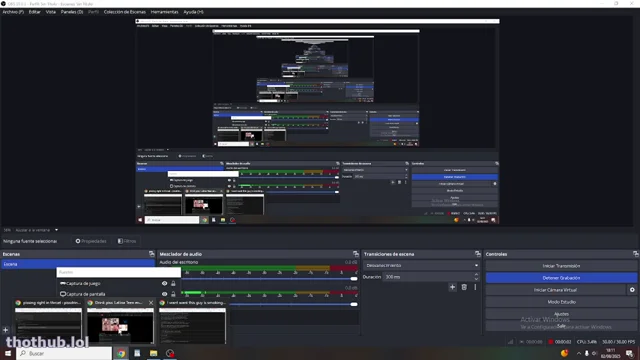This screenshot has width=640, height=360.
Task: Add a scene using the plus button
Action: pos(6,330)
